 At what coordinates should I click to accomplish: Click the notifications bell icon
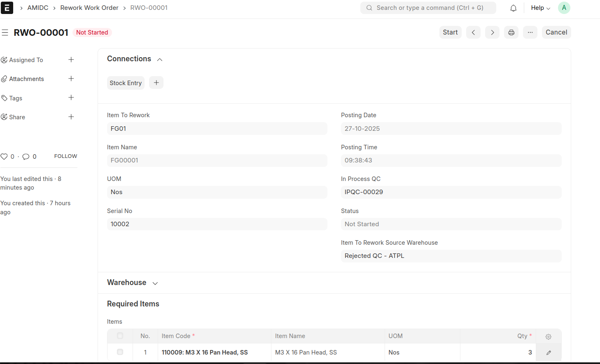point(513,8)
